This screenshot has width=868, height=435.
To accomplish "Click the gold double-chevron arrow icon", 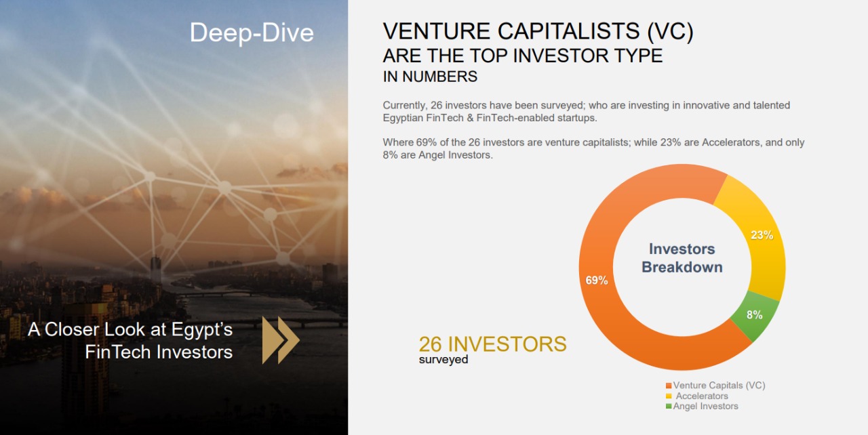I will click(x=281, y=339).
